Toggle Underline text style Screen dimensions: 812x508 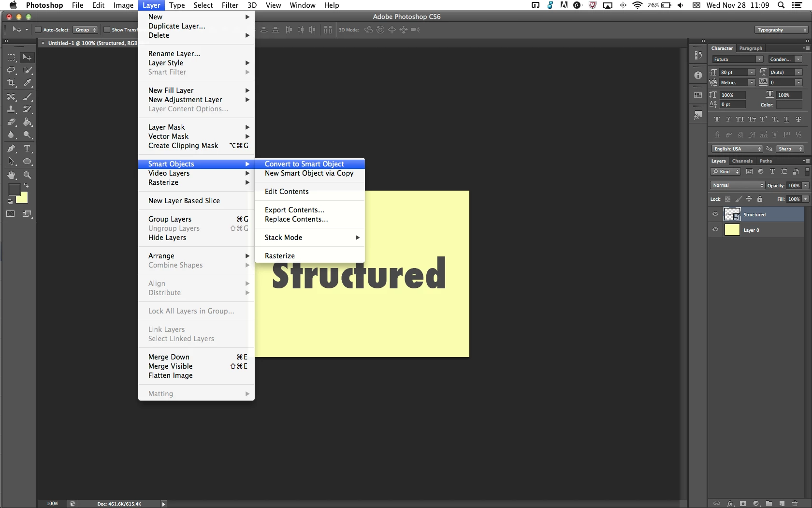787,120
